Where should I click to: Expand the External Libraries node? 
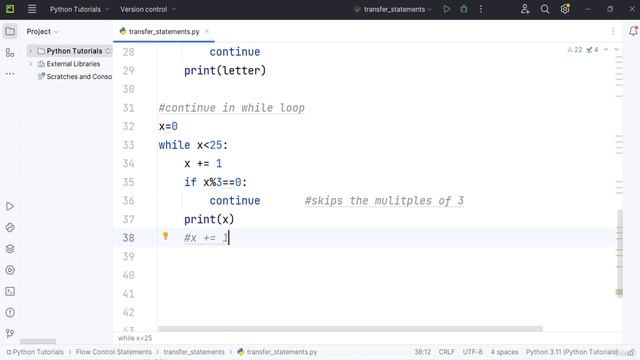click(x=30, y=64)
